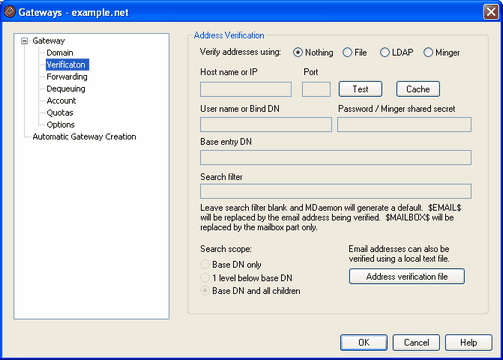Image resolution: width=503 pixels, height=360 pixels.
Task: Open the Account settings page
Action: [61, 101]
